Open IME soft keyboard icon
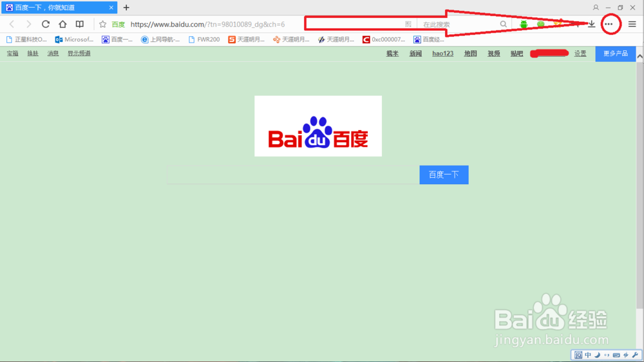Screen dimensions: 644x362 [616, 355]
